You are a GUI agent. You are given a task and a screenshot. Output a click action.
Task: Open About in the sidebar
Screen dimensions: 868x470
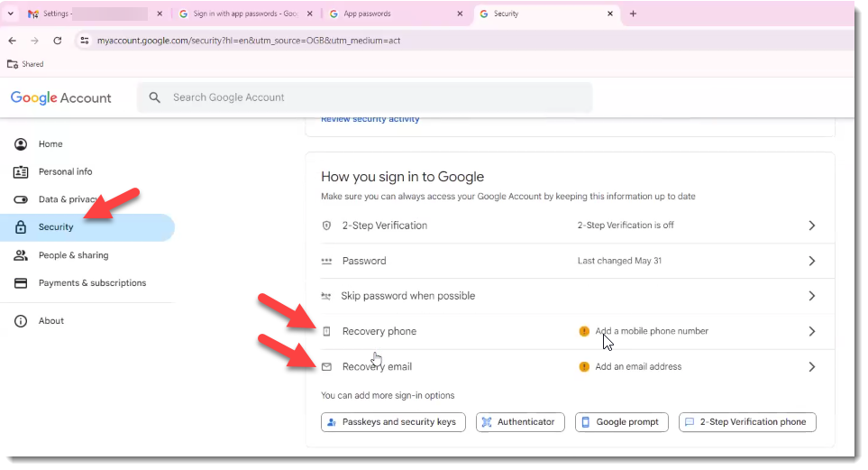(87, 321)
